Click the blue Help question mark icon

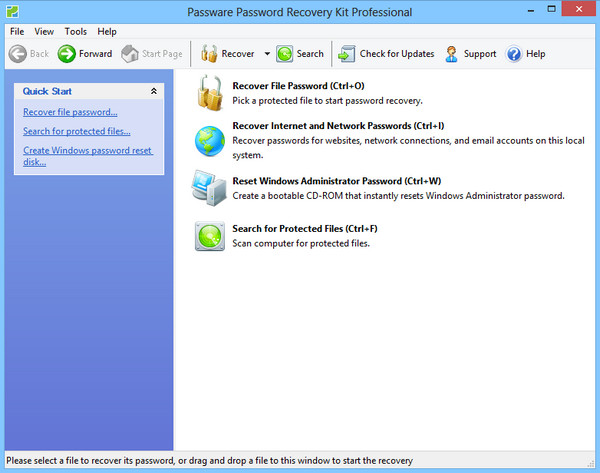coord(514,54)
